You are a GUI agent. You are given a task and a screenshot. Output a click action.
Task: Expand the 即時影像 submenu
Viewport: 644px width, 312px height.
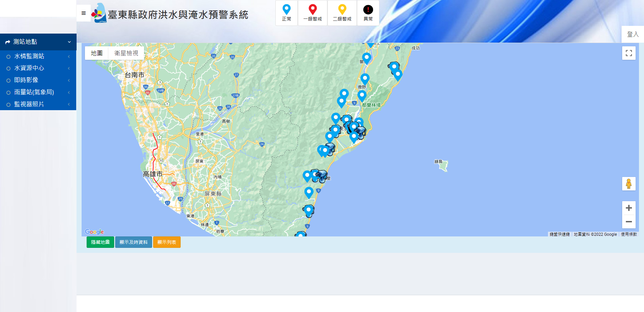[x=38, y=80]
